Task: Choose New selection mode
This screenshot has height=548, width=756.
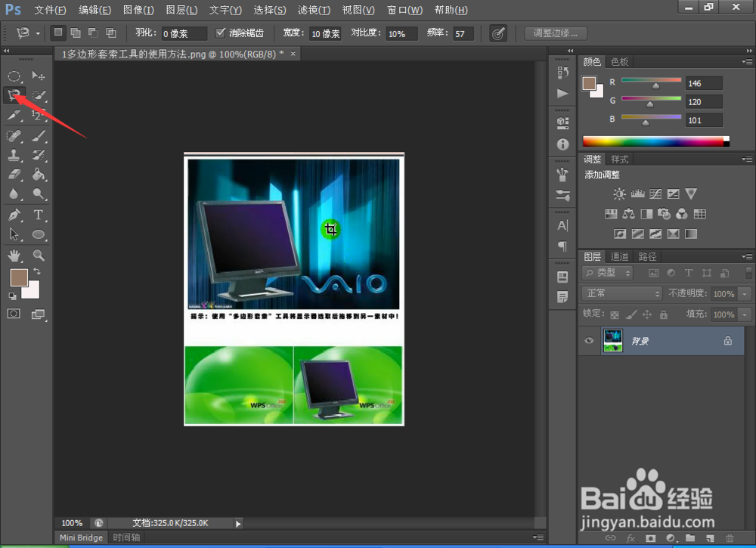Action: [x=58, y=33]
